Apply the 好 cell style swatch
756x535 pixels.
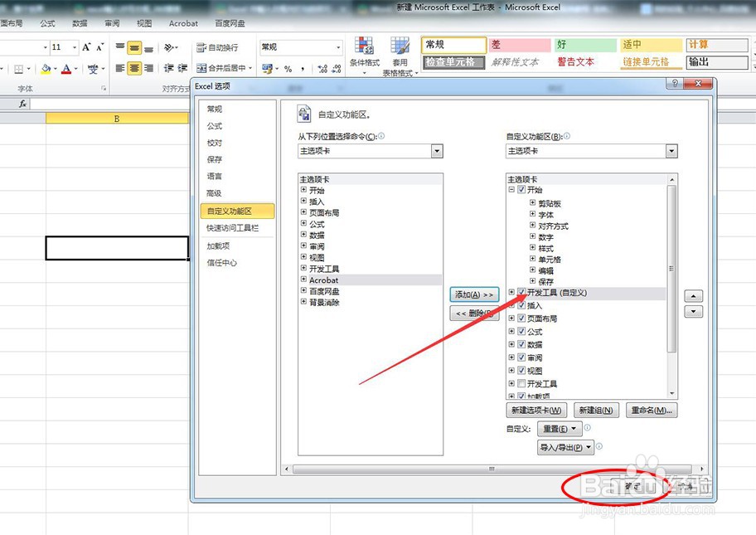pyautogui.click(x=585, y=45)
